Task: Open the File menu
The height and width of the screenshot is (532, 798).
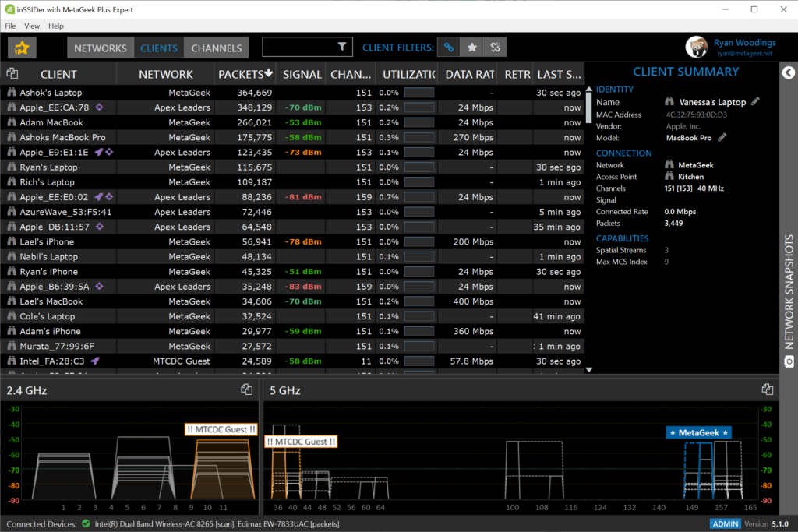Action: (x=10, y=26)
